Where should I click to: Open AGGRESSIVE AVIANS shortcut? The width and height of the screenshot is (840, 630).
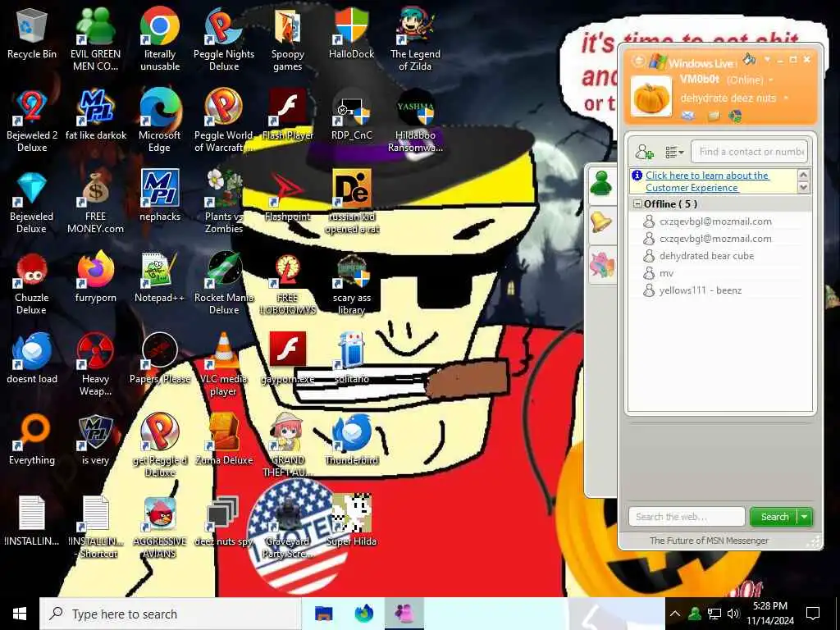[160, 527]
